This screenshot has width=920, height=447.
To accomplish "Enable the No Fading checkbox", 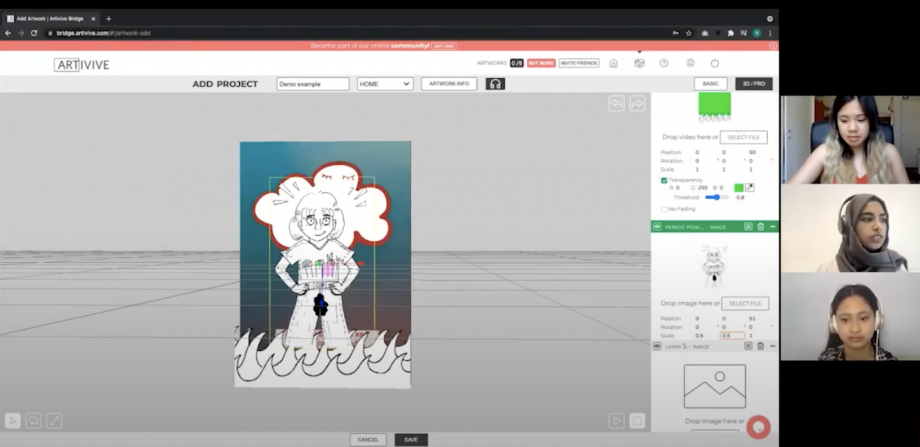I will (664, 209).
